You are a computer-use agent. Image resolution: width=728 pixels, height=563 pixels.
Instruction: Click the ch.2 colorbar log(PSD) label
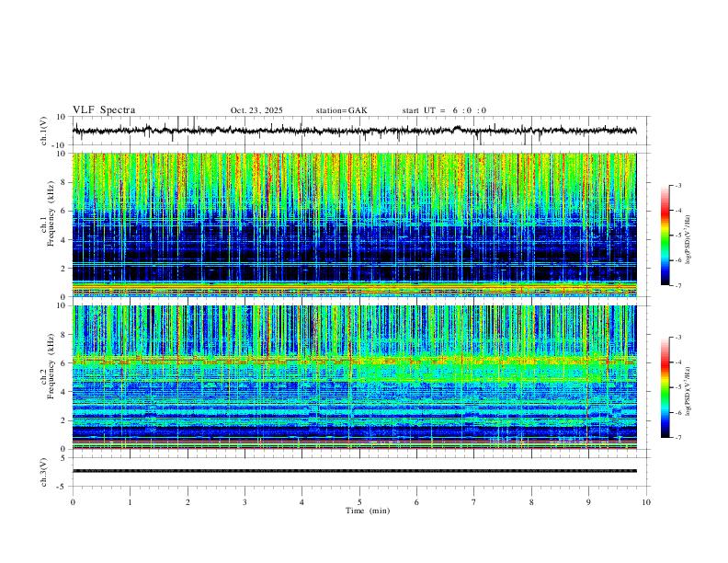pyautogui.click(x=688, y=392)
